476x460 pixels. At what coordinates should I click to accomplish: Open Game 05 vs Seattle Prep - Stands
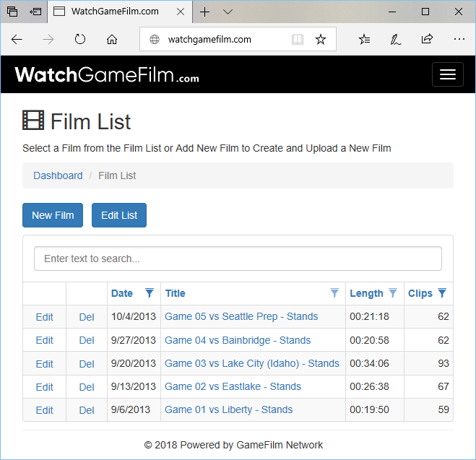(241, 316)
